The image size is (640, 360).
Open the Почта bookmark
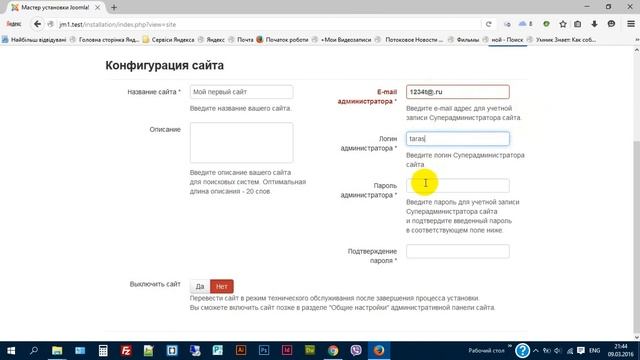coord(241,40)
